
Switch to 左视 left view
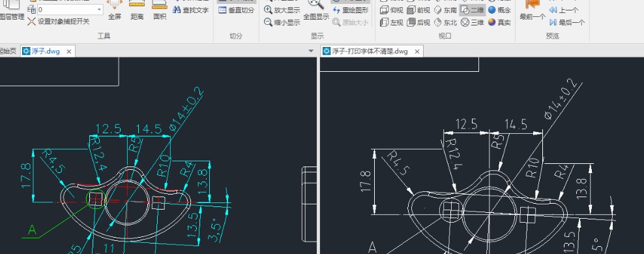click(x=392, y=23)
